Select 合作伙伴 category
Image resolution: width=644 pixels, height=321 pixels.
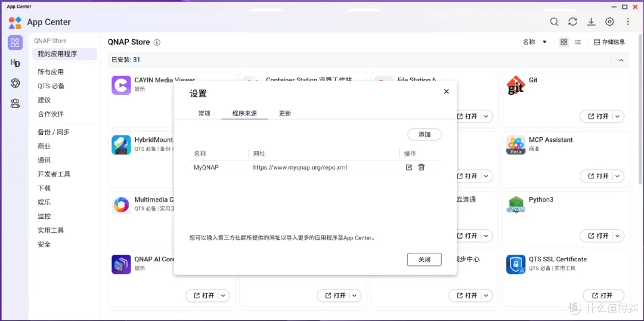[51, 114]
